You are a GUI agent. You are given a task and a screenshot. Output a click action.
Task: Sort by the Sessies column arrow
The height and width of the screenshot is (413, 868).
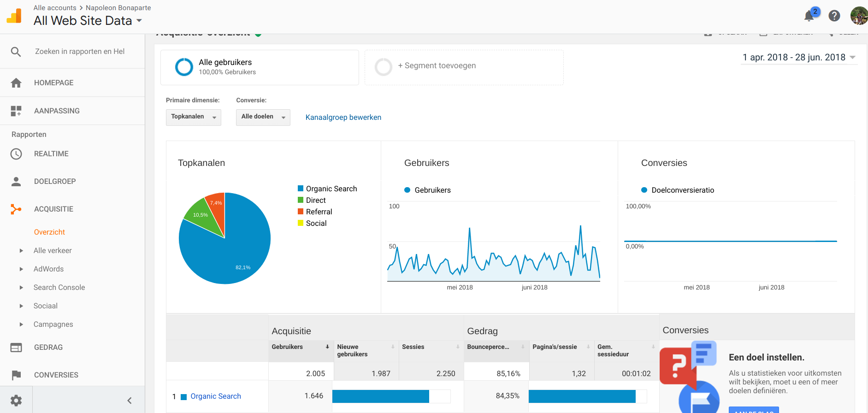click(458, 347)
